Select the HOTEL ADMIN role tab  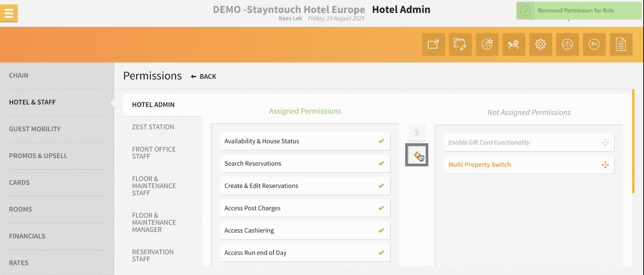point(163,105)
